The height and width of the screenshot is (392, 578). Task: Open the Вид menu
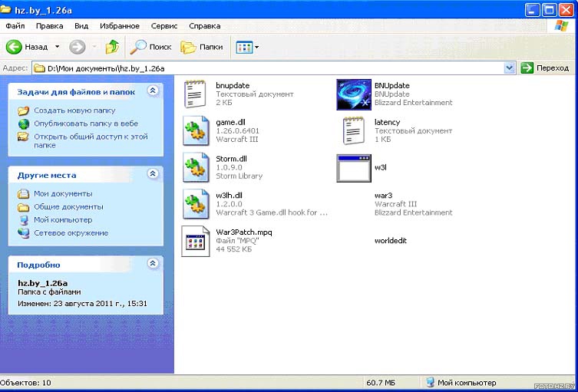point(81,26)
